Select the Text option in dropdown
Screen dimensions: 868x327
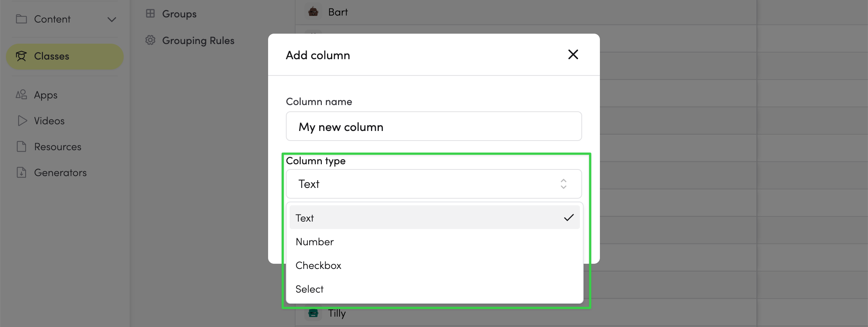pos(434,218)
